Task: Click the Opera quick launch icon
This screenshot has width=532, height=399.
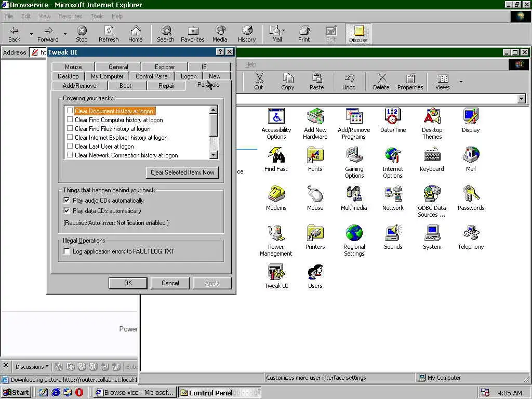Action: point(79,393)
